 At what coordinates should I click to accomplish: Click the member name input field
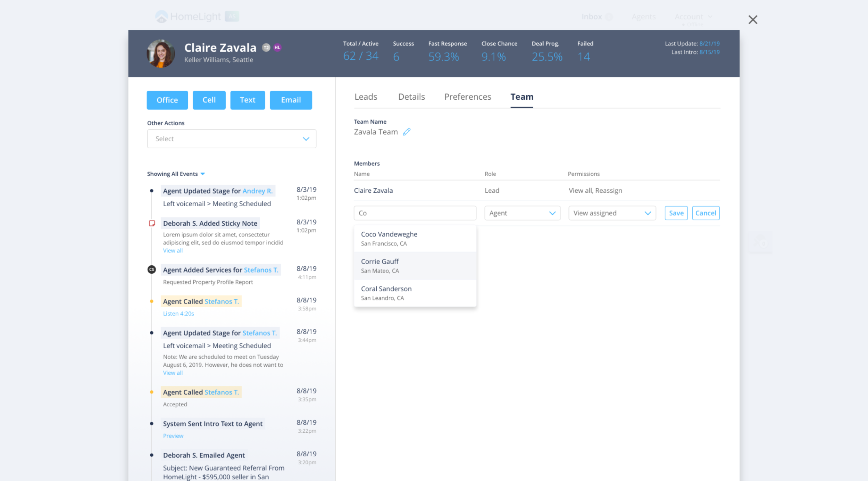[415, 213]
